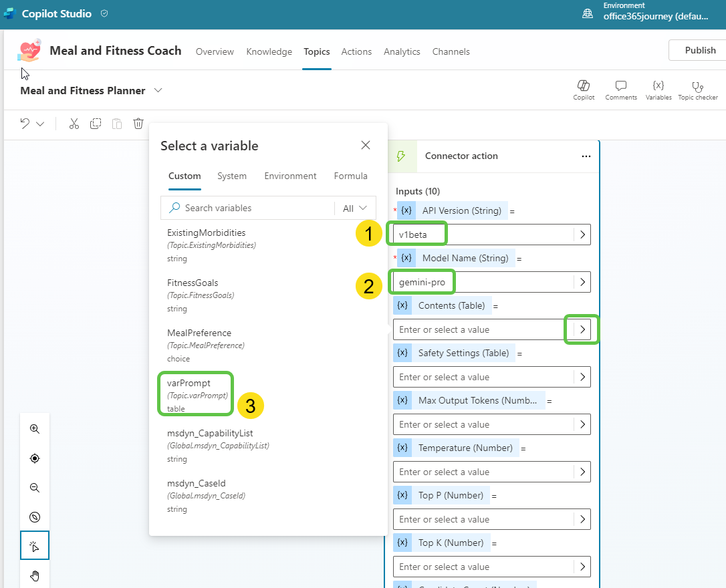Click the Search variables field
Screen dimensions: 726x588
[254, 208]
